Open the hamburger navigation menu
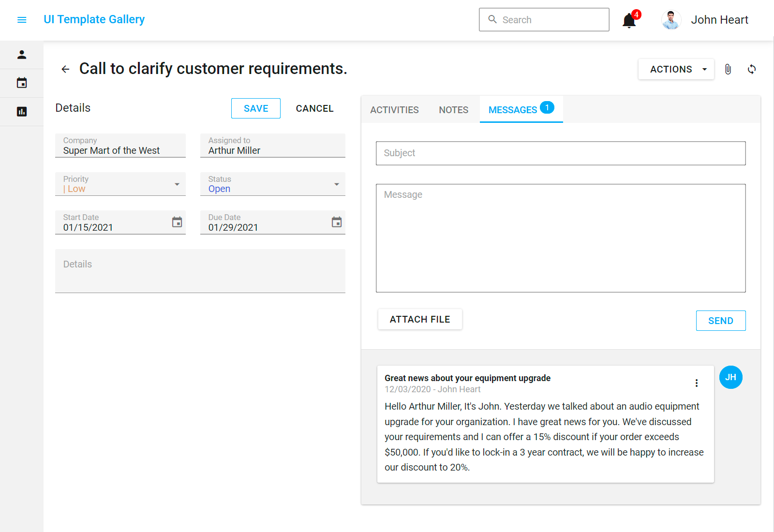Viewport: 774px width, 532px height. click(22, 20)
